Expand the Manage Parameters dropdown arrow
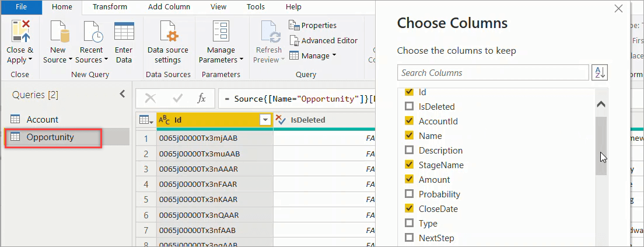644x247 pixels. [242, 60]
